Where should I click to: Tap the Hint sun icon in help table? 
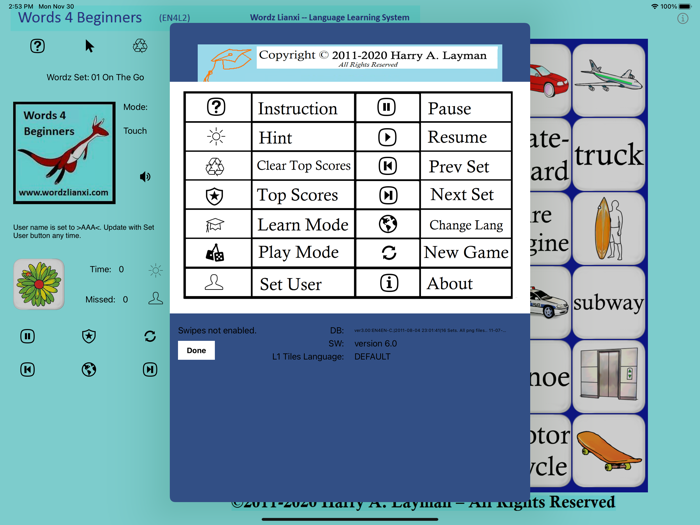pyautogui.click(x=216, y=137)
